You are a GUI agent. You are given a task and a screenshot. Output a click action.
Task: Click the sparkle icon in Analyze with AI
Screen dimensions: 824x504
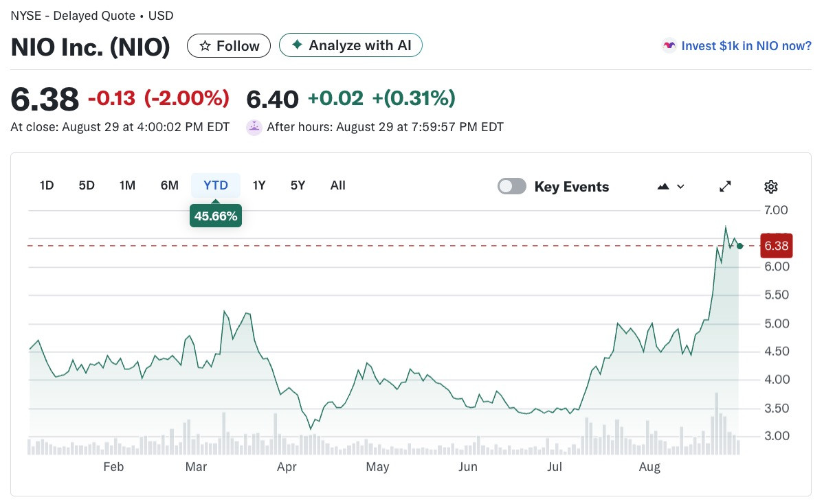[297, 45]
